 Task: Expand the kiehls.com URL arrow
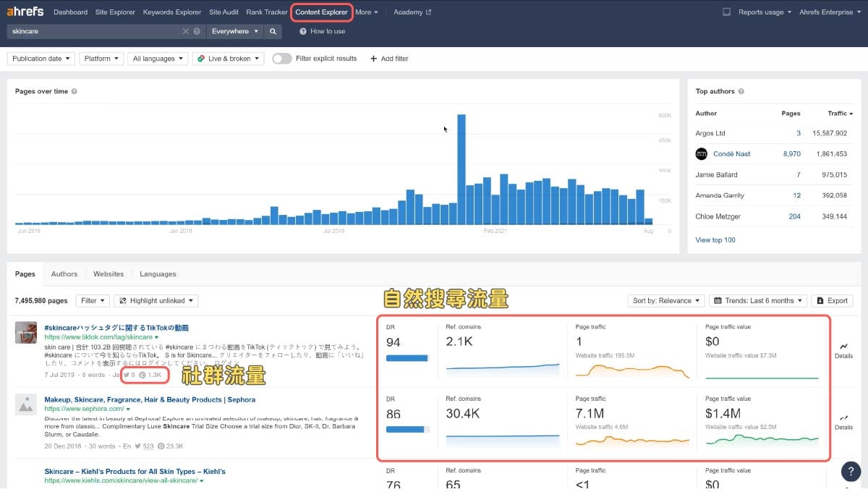click(202, 480)
